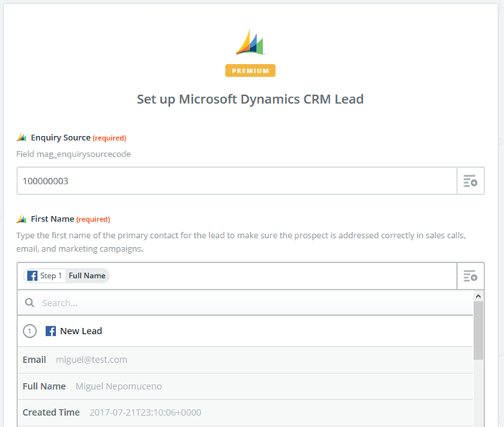Choose Email miguel@test.com option
The image size is (504, 427).
pyautogui.click(x=245, y=360)
